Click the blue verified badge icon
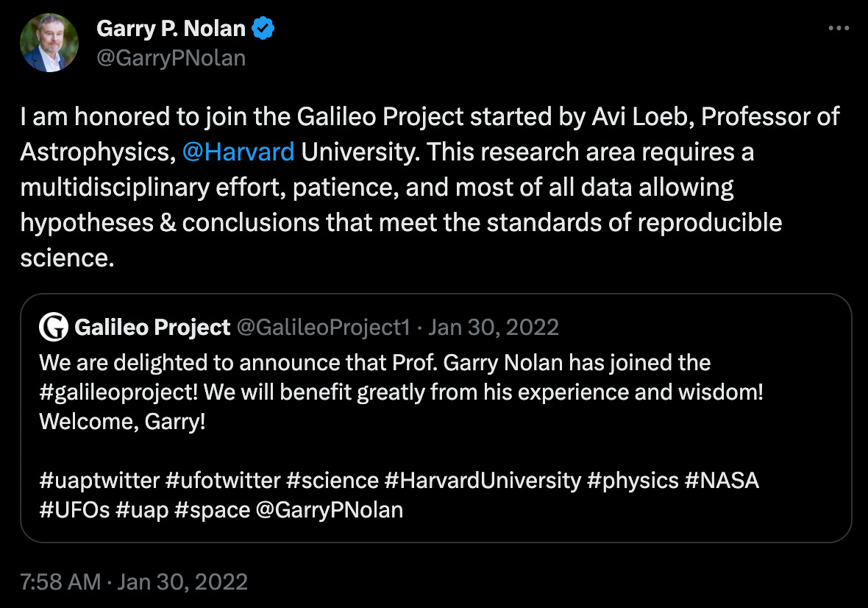The height and width of the screenshot is (608, 868). (263, 29)
